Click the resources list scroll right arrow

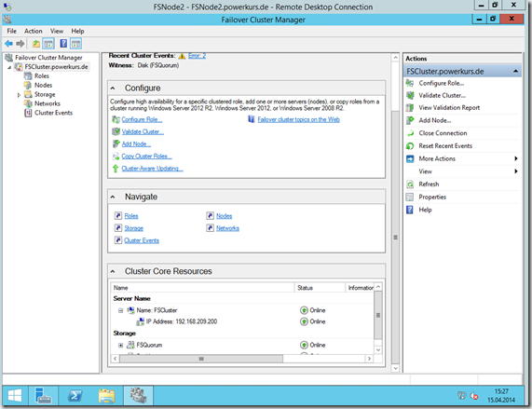(x=369, y=359)
